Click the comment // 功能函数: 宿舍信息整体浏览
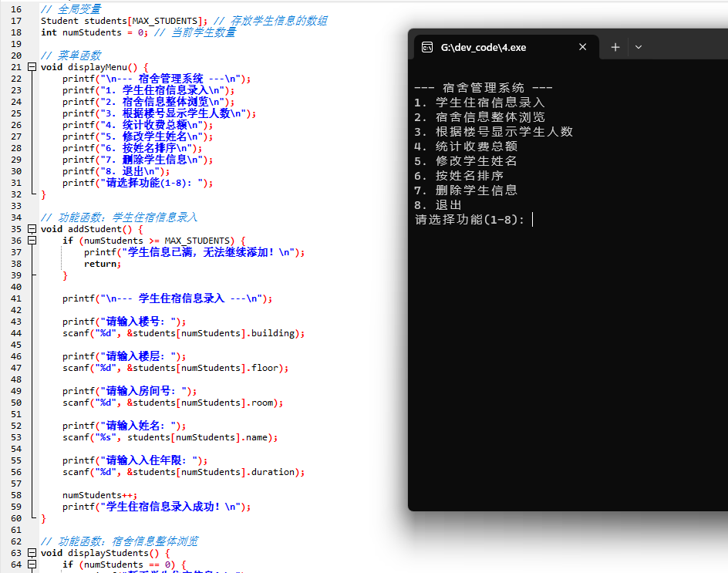The width and height of the screenshot is (728, 573). [x=120, y=541]
